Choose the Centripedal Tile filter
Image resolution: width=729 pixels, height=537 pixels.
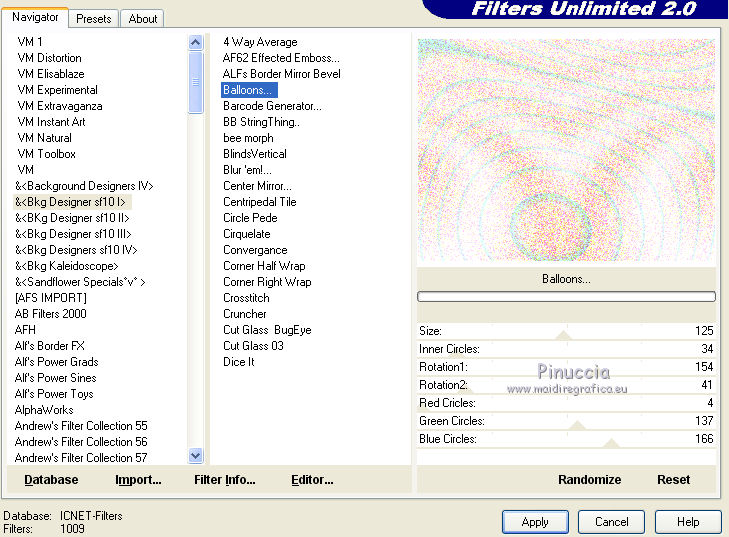point(259,202)
